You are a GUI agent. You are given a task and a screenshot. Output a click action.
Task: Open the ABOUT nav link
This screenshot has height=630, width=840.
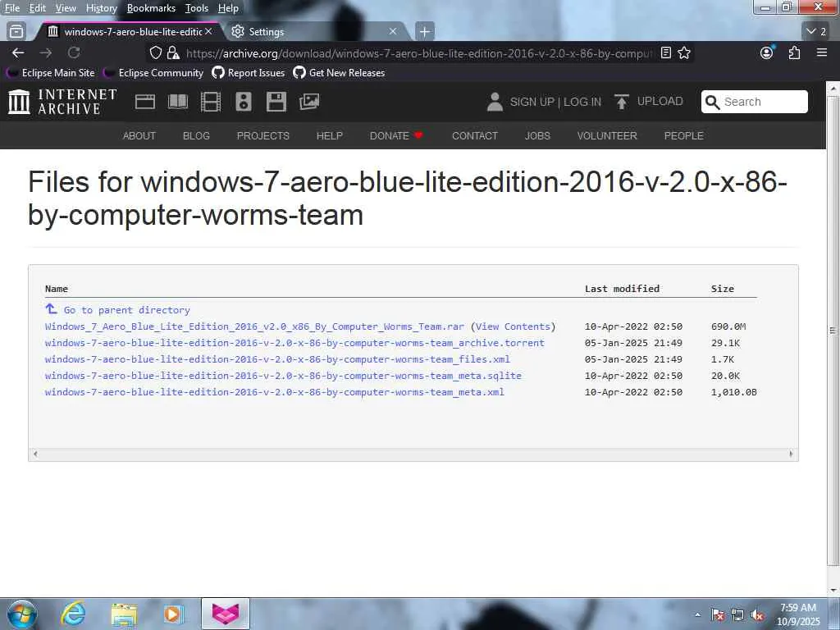tap(139, 135)
